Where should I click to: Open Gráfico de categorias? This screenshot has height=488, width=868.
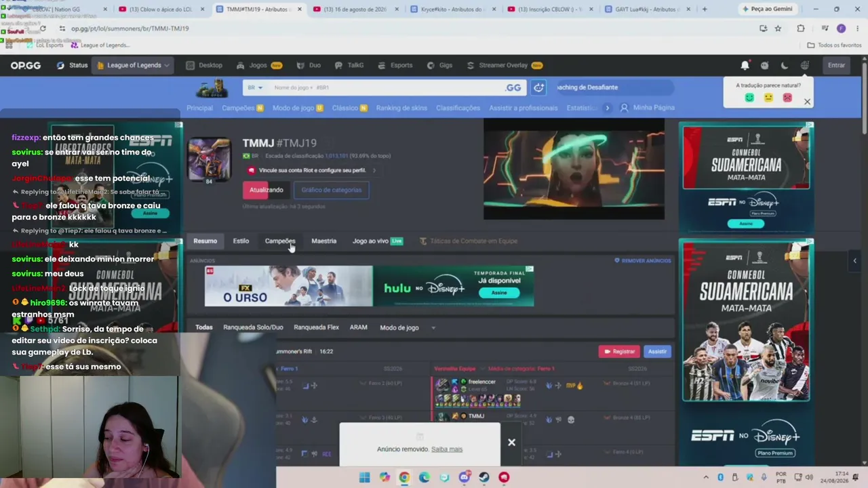coord(331,190)
